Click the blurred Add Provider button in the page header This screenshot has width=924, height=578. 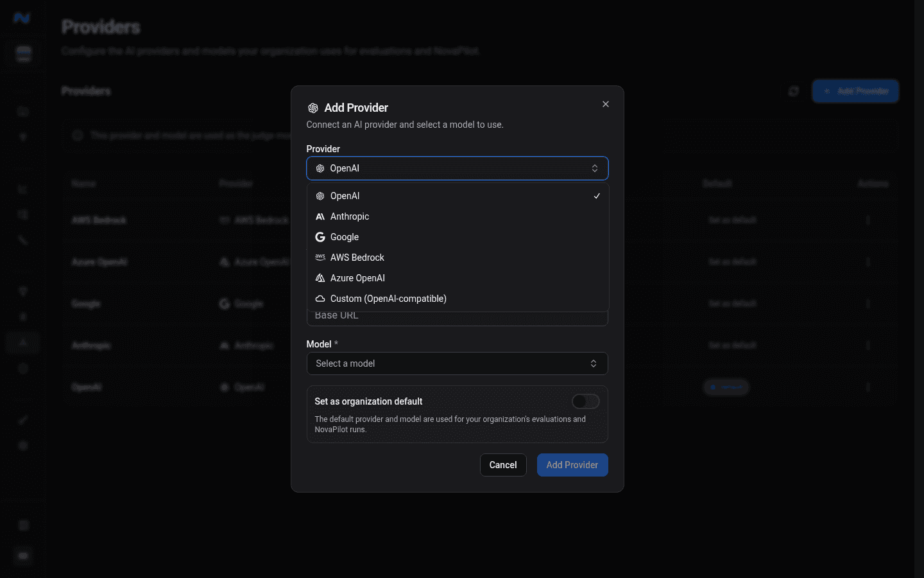coord(855,91)
